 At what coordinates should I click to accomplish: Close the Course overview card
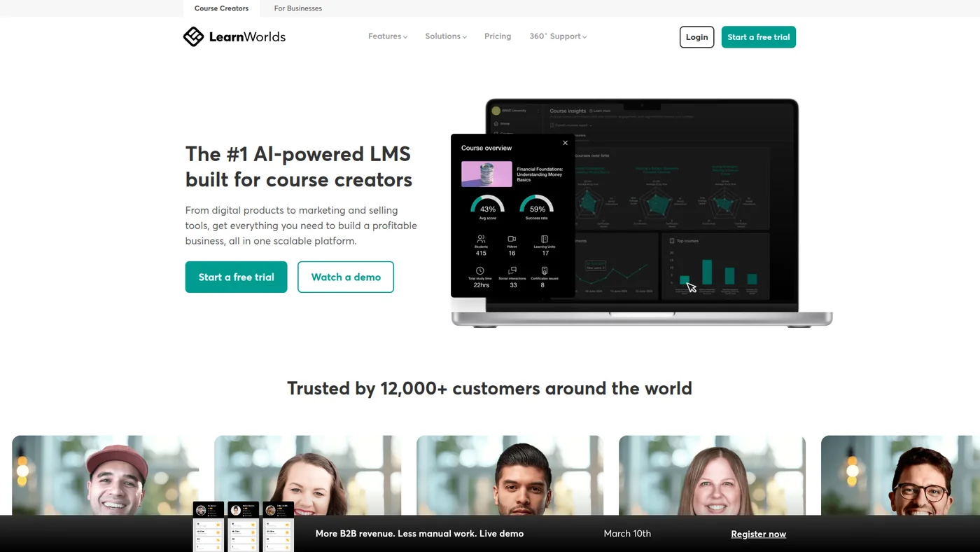(x=566, y=143)
